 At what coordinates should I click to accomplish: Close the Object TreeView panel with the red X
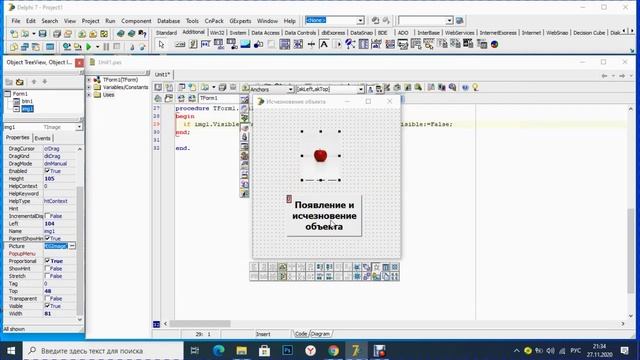point(80,62)
